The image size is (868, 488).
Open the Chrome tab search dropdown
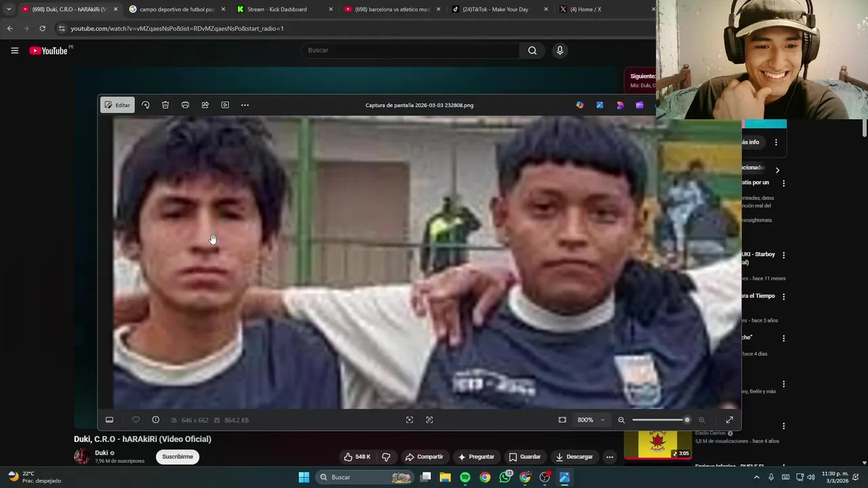click(x=8, y=9)
